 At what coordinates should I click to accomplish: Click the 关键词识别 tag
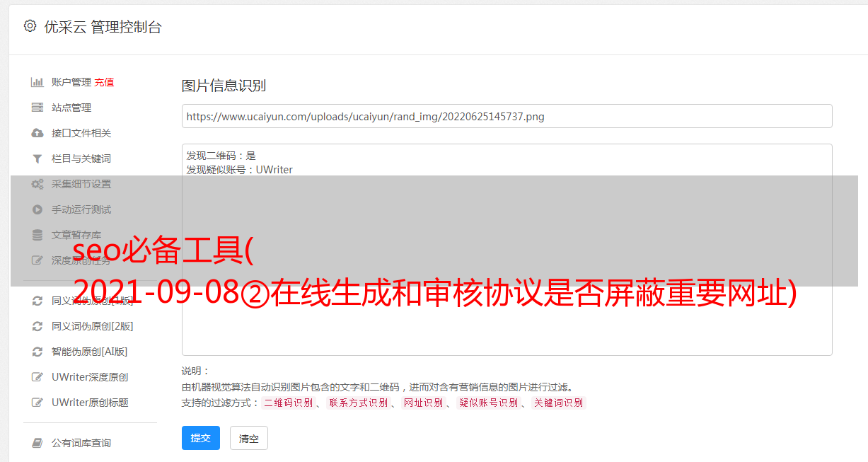(x=559, y=403)
